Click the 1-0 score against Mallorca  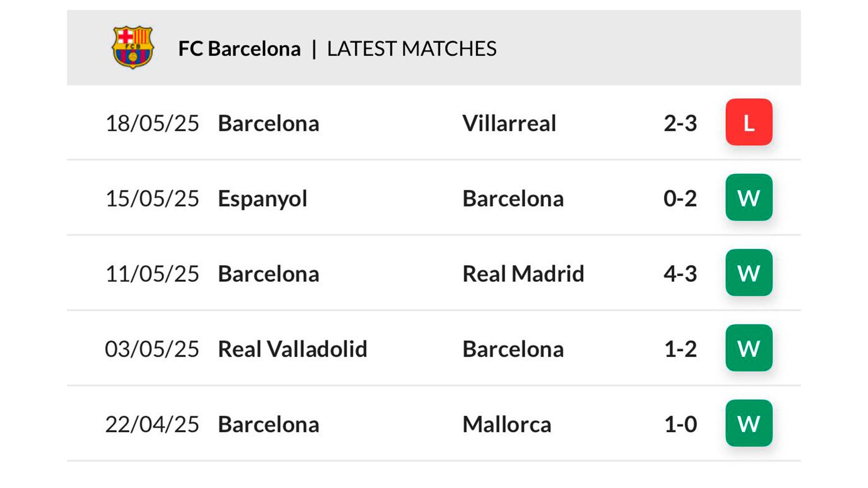pos(680,425)
